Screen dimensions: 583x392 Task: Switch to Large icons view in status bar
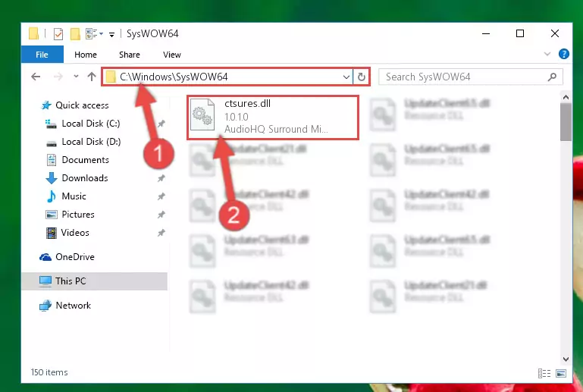pyautogui.click(x=561, y=373)
